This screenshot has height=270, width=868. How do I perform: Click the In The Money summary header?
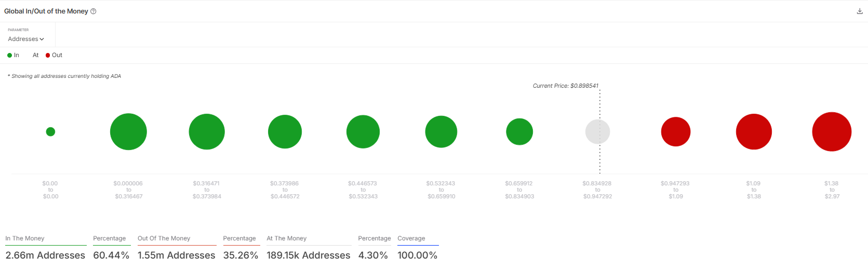pyautogui.click(x=25, y=238)
